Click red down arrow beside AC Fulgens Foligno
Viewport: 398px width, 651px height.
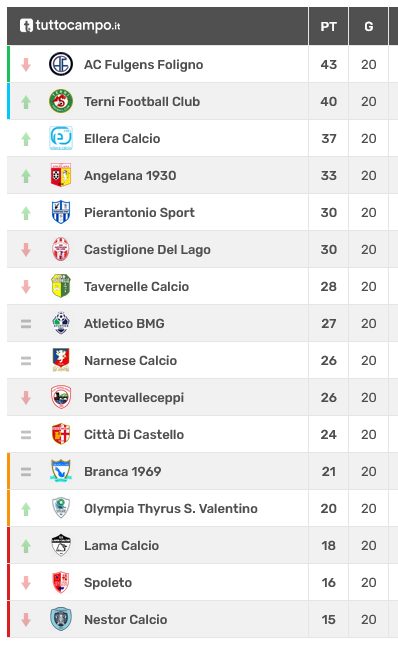[x=26, y=64]
